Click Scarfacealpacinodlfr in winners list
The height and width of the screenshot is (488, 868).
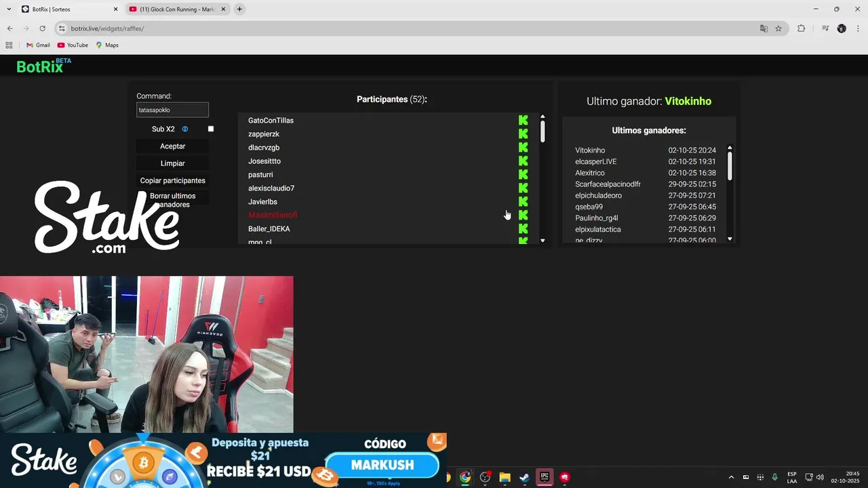(x=608, y=184)
